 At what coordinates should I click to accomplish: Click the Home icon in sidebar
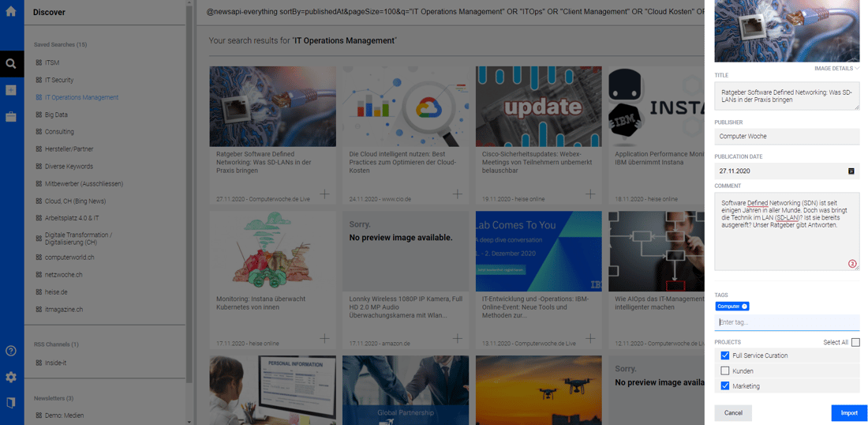tap(11, 12)
